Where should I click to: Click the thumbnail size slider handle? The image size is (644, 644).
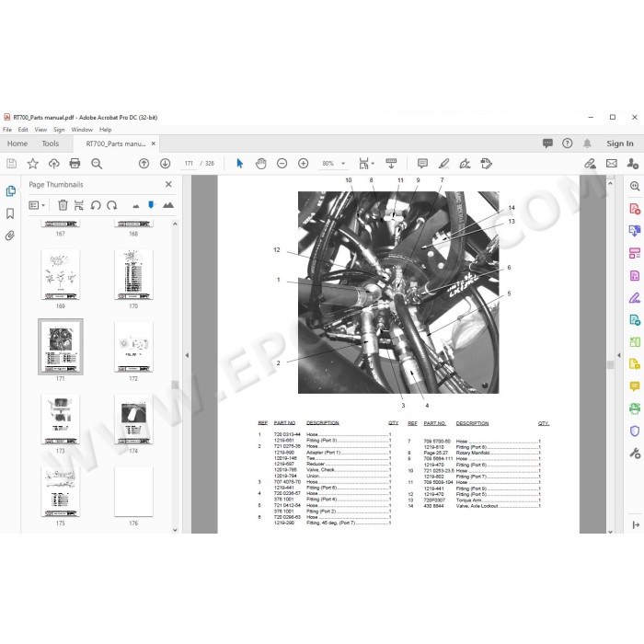pyautogui.click(x=151, y=204)
